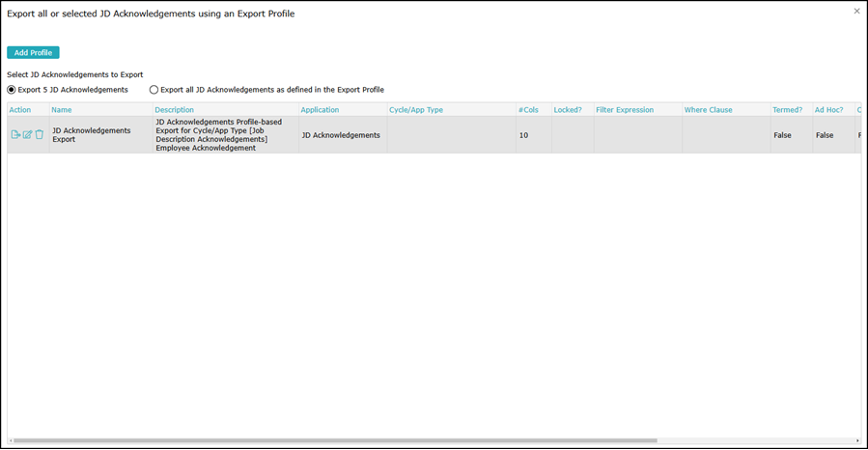This screenshot has height=450, width=868.
Task: Select Export 5 JD Acknowledgements radio option
Action: [x=12, y=90]
